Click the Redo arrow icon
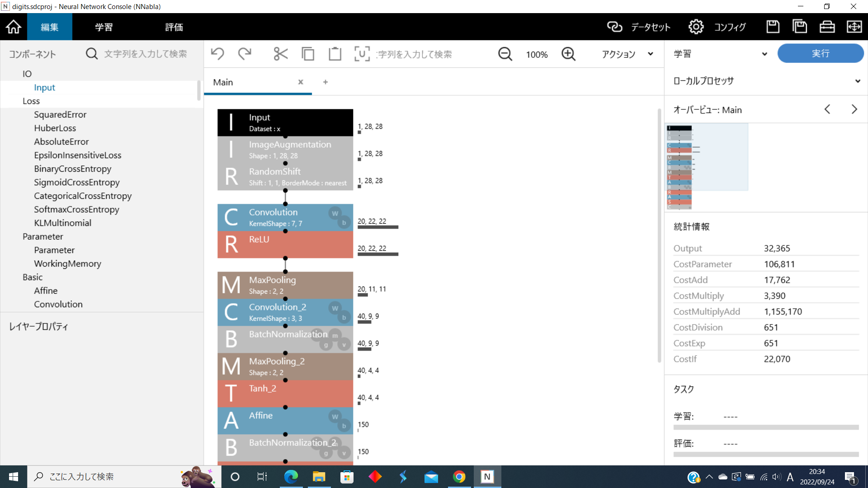The width and height of the screenshot is (868, 488). [245, 54]
